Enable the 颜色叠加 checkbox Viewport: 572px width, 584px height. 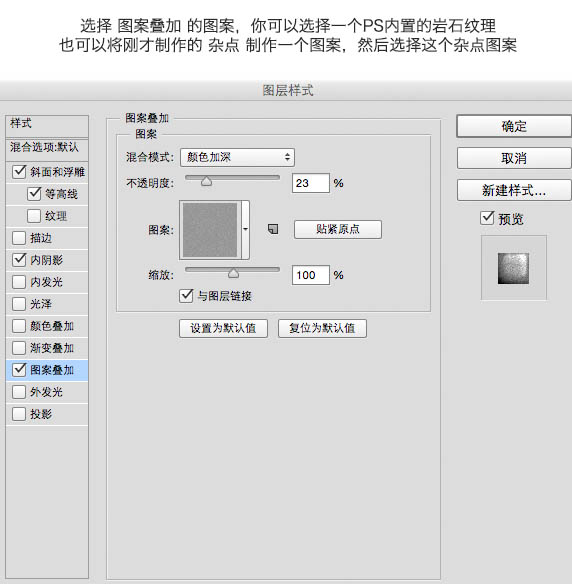click(19, 326)
